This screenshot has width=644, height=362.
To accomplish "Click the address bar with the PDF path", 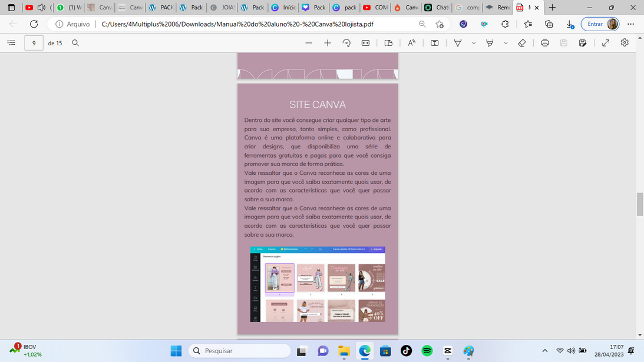I will point(237,24).
